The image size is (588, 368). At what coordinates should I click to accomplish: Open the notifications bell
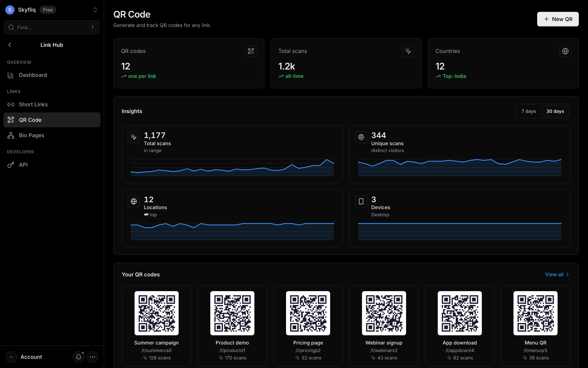click(78, 357)
